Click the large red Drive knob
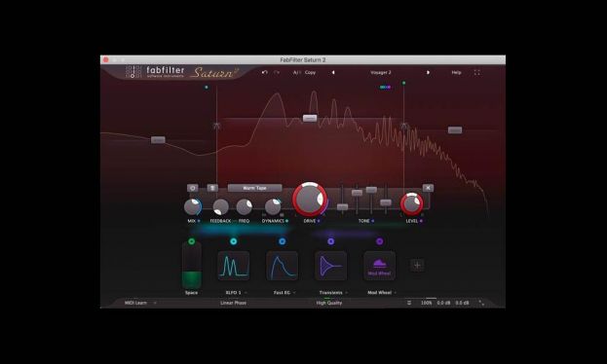The width and height of the screenshot is (607, 364). click(x=309, y=199)
